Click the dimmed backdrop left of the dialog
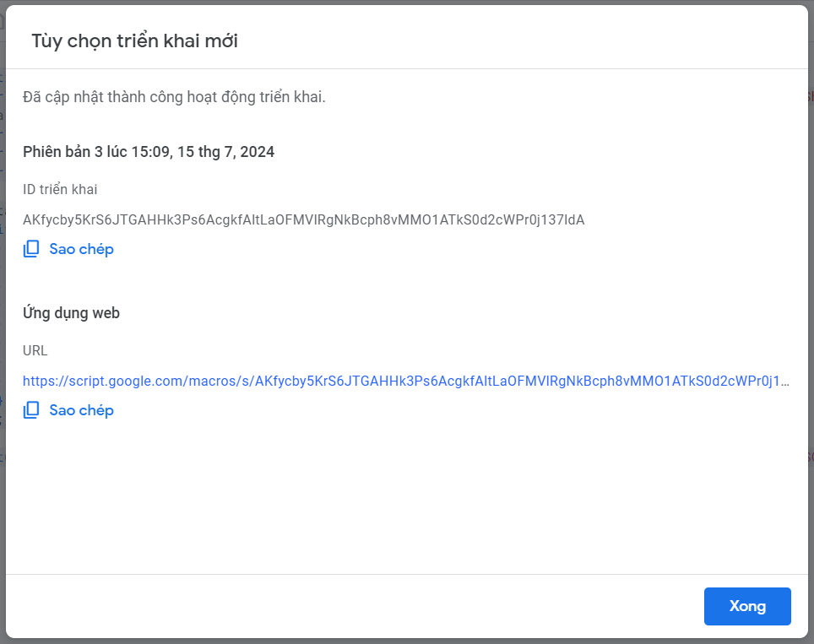Image resolution: width=814 pixels, height=644 pixels. 3,322
